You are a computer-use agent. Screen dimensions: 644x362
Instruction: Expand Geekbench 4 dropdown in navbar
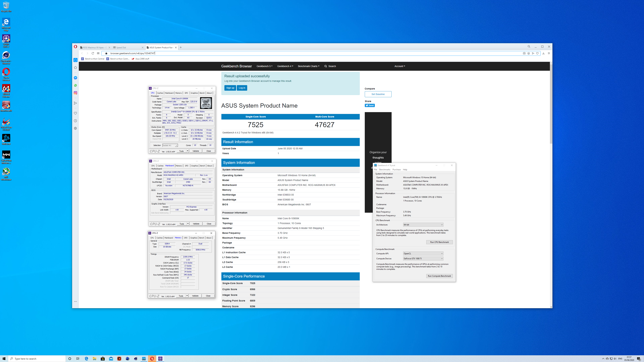[285, 66]
